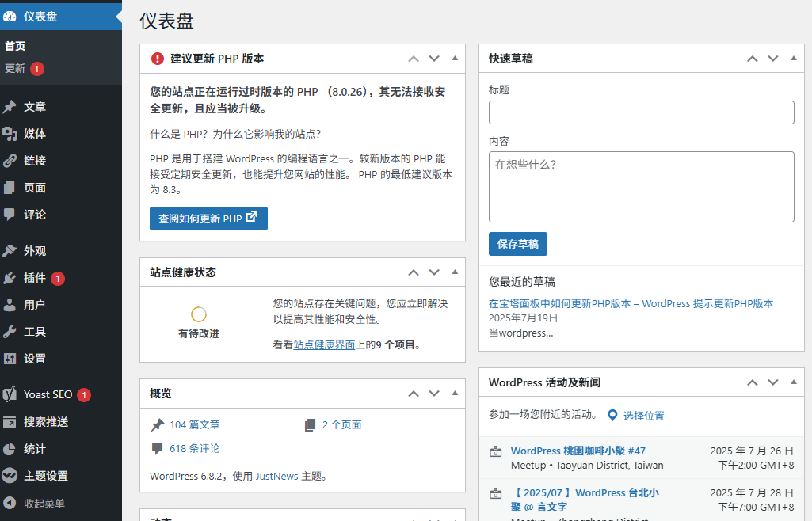Click the paintbrush icon beside 外观

coord(10,251)
